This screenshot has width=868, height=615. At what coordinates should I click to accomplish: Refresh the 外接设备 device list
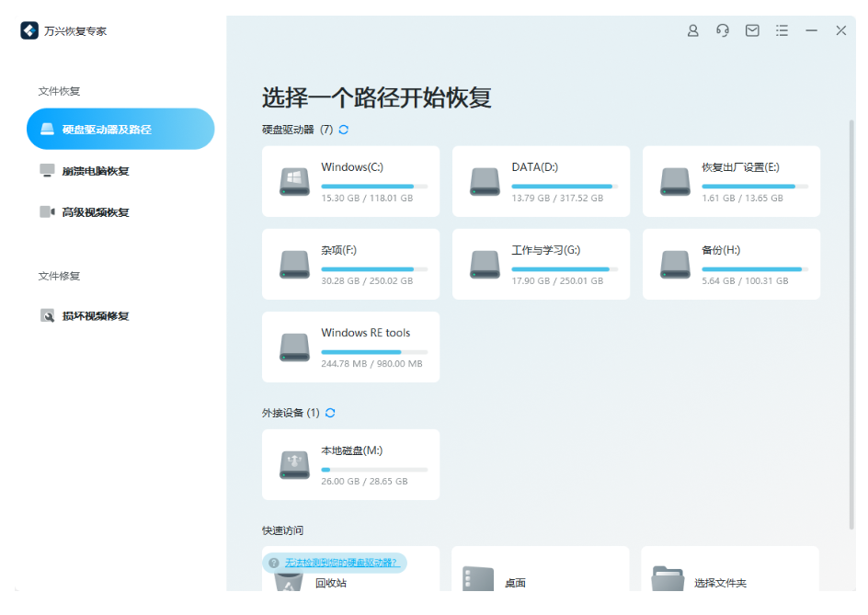click(x=329, y=412)
